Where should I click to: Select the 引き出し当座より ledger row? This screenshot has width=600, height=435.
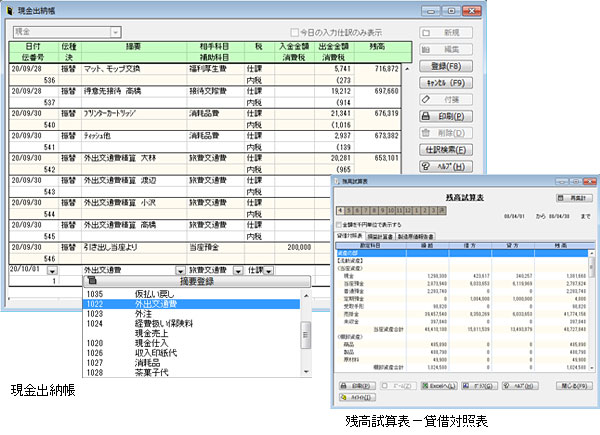170,253
